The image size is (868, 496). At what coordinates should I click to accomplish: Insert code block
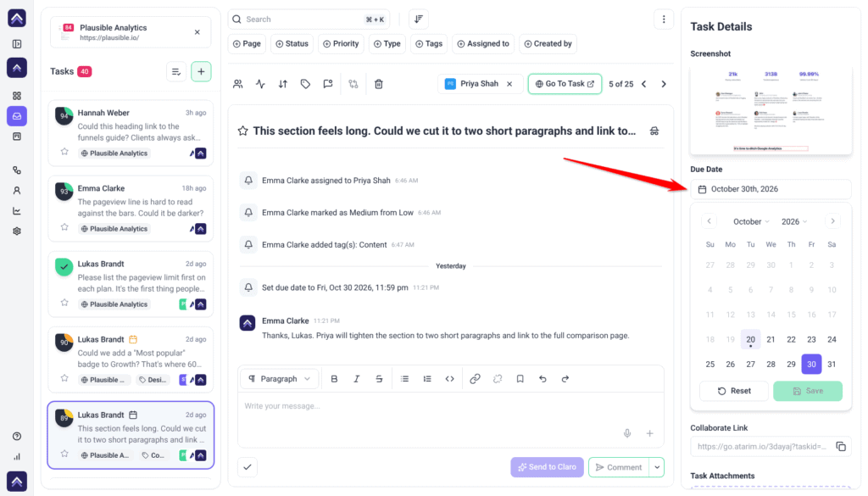coord(449,379)
